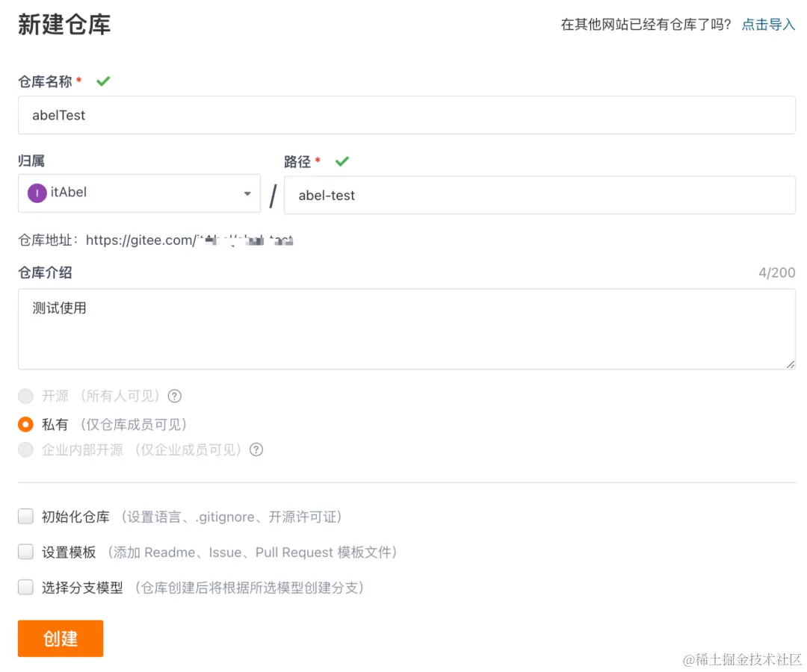Expand the 归属 owner dropdown arrow
Image resolution: width=807 pixels, height=672 pixels.
(247, 193)
